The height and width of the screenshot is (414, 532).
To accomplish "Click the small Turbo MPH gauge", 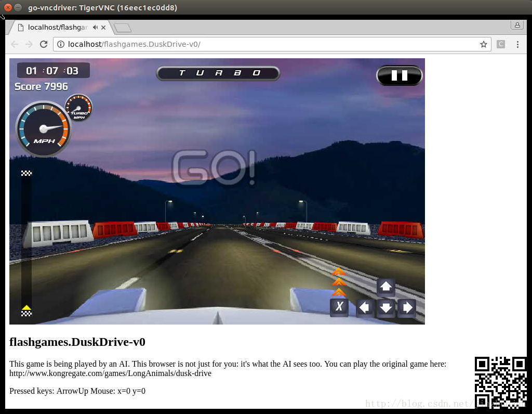I will 79,108.
